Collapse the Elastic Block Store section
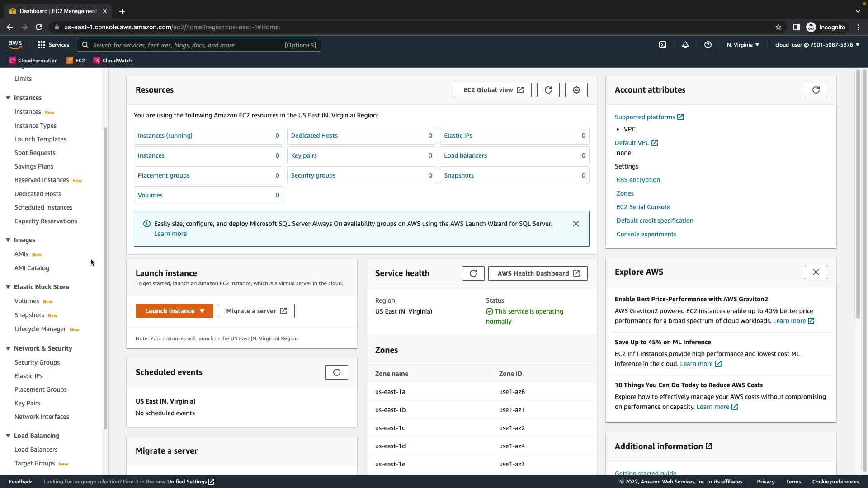This screenshot has height=488, width=868. pyautogui.click(x=8, y=287)
